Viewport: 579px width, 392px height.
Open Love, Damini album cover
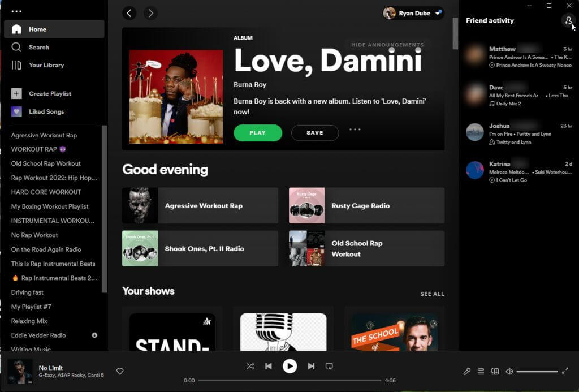176,96
